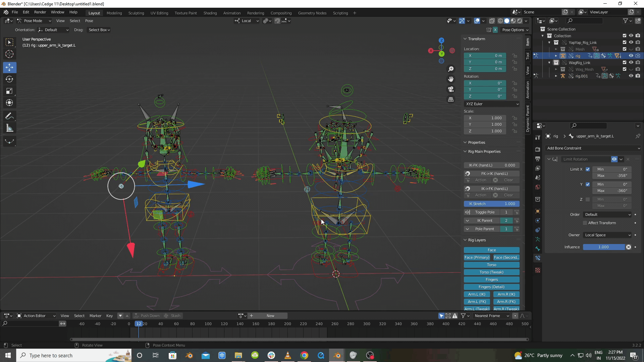The width and height of the screenshot is (644, 362).
Task: Switch to Sculpting workspace tab
Action: click(x=136, y=13)
